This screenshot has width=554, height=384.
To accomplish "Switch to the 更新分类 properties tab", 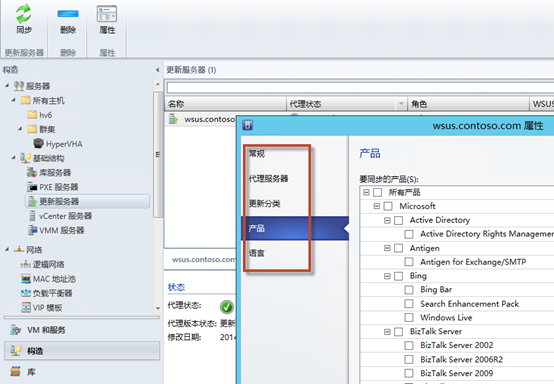I will [265, 203].
